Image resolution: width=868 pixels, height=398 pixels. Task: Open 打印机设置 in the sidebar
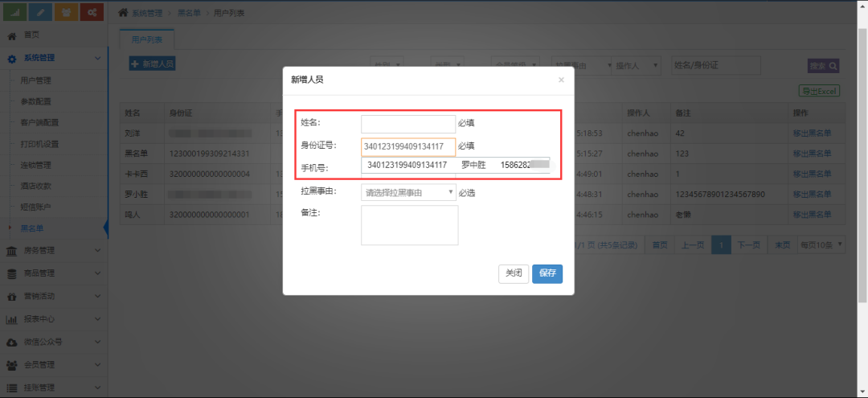pyautogui.click(x=39, y=144)
